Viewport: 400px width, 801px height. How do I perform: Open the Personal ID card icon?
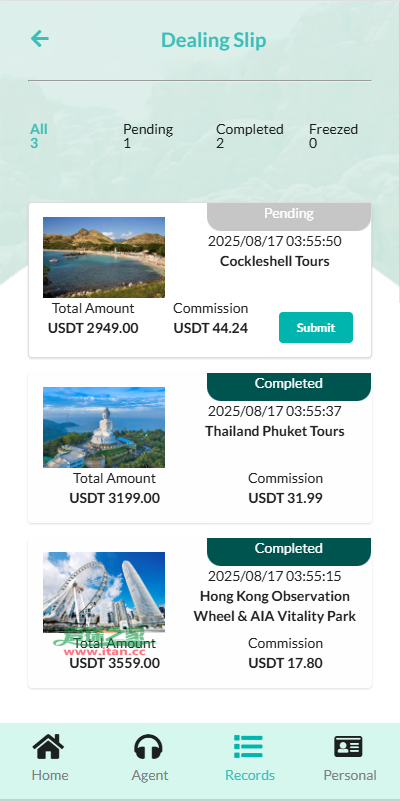pyautogui.click(x=349, y=747)
